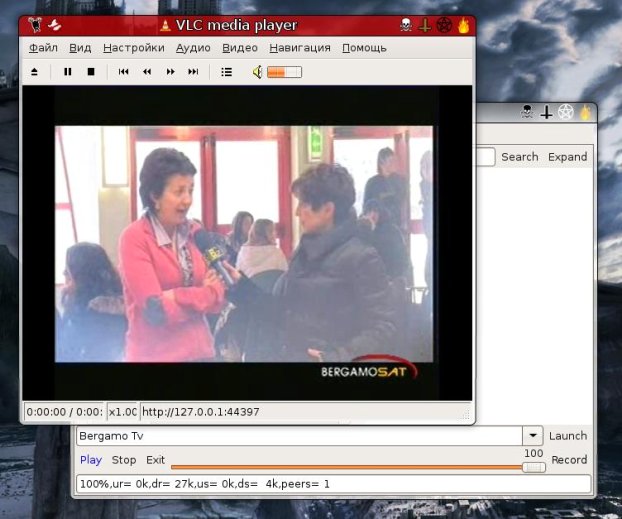Open the Видео menu
Viewport: 622px width, 519px height.
240,48
